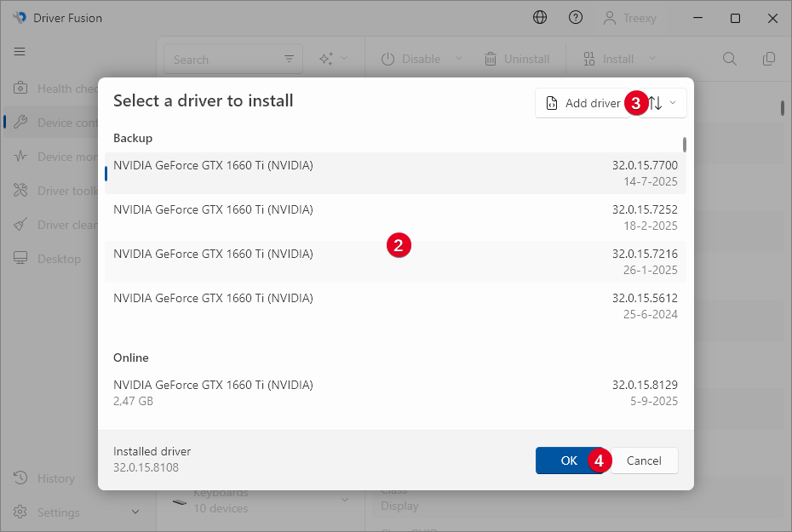
Task: Select backup driver version 32.0.15.5612
Action: (395, 306)
